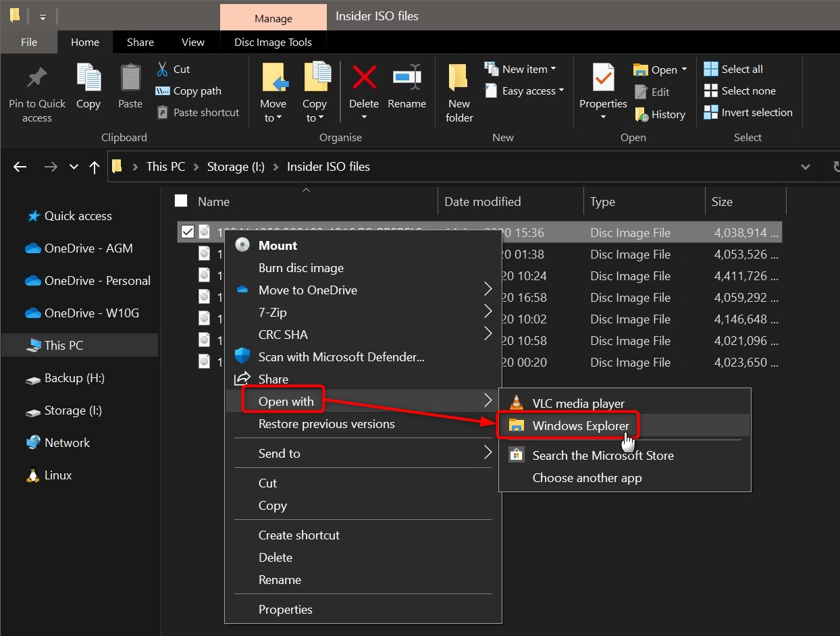Click Select all in ribbon
The image size is (840, 636).
[x=733, y=69]
